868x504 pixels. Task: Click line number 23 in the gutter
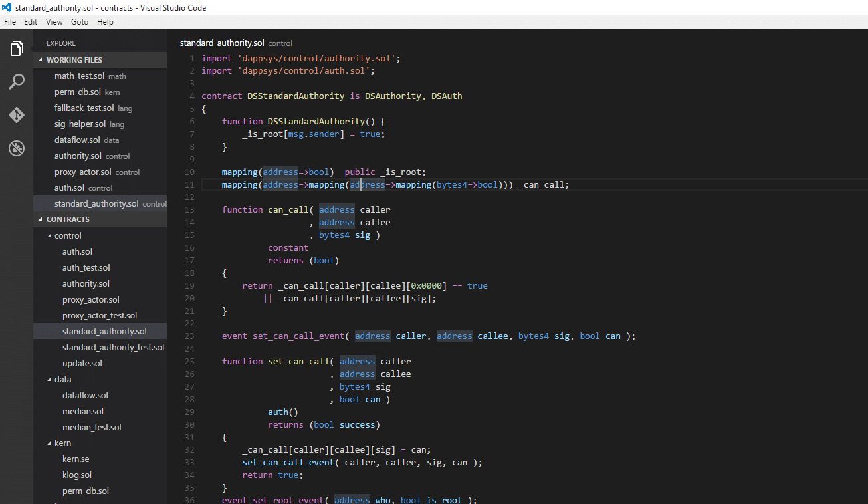point(189,336)
